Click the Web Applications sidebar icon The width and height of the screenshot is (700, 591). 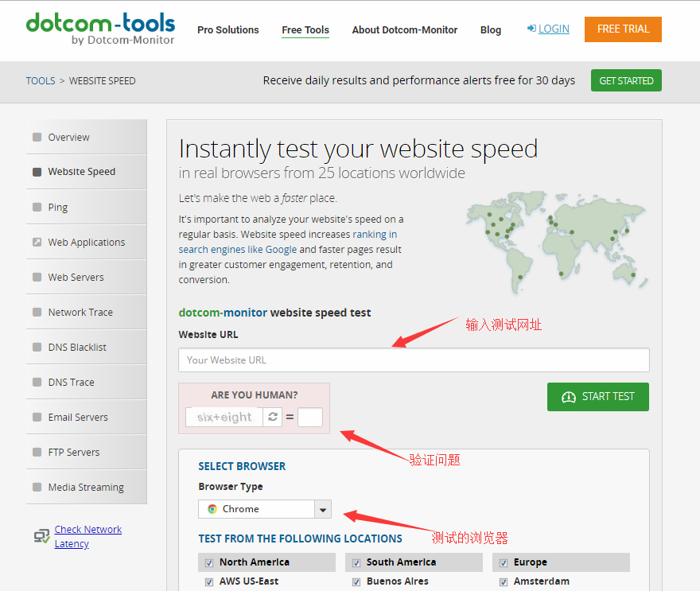[x=37, y=242]
